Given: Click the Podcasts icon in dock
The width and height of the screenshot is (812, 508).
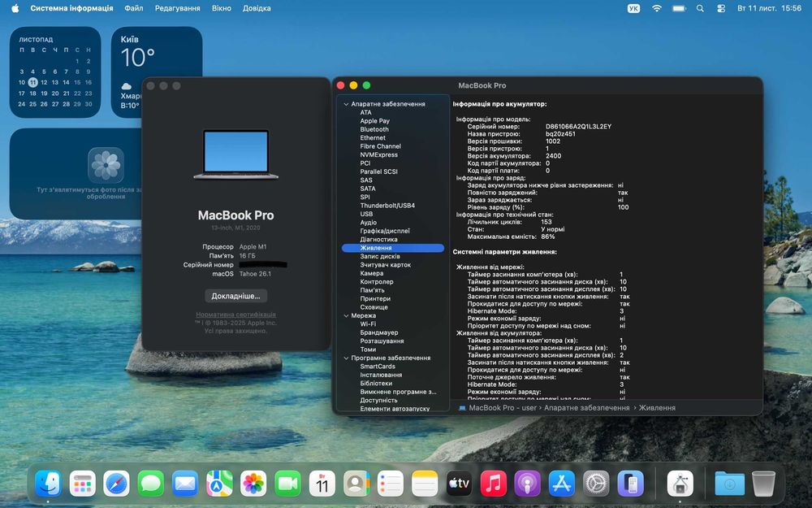Looking at the screenshot, I should coord(528,484).
